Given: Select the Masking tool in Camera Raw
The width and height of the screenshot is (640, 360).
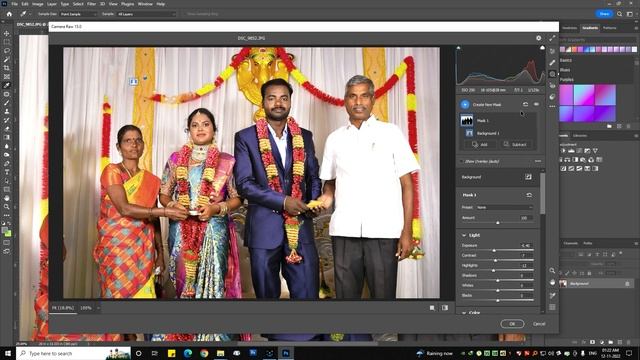Looking at the screenshot, I should tap(552, 74).
